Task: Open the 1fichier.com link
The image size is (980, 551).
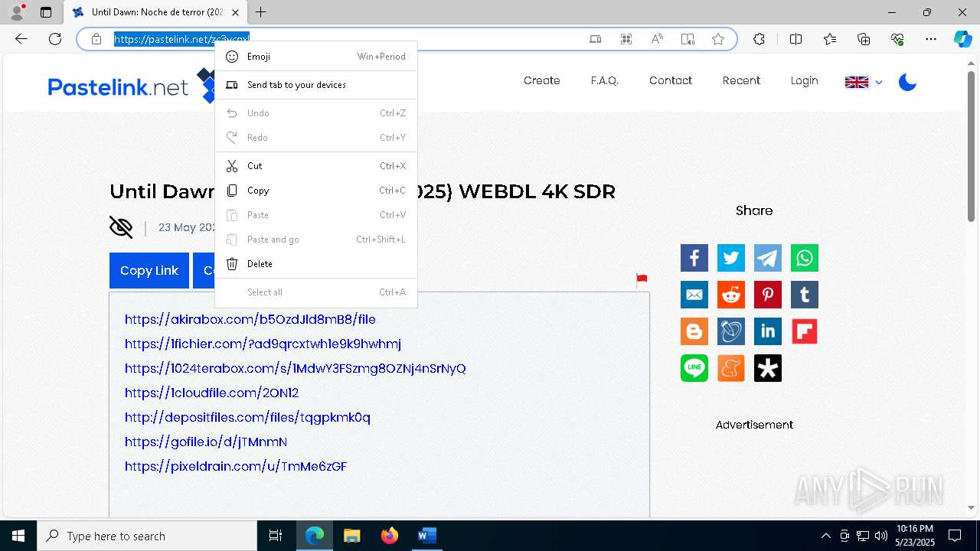Action: coord(263,344)
